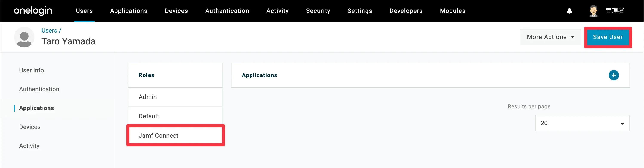
Task: Switch to User Info sidebar tab
Action: (31, 70)
